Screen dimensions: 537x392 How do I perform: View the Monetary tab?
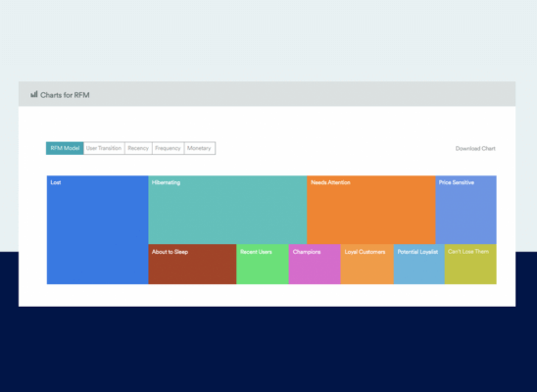200,148
